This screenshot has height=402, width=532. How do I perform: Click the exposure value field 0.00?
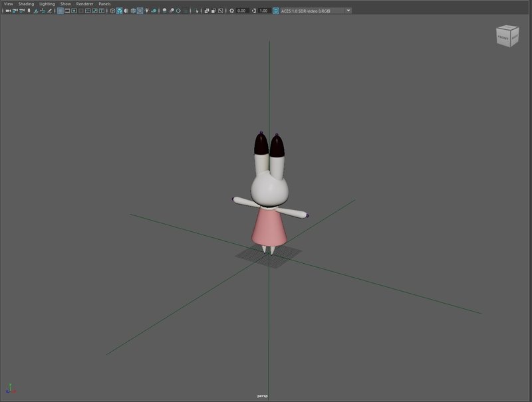[x=241, y=11]
